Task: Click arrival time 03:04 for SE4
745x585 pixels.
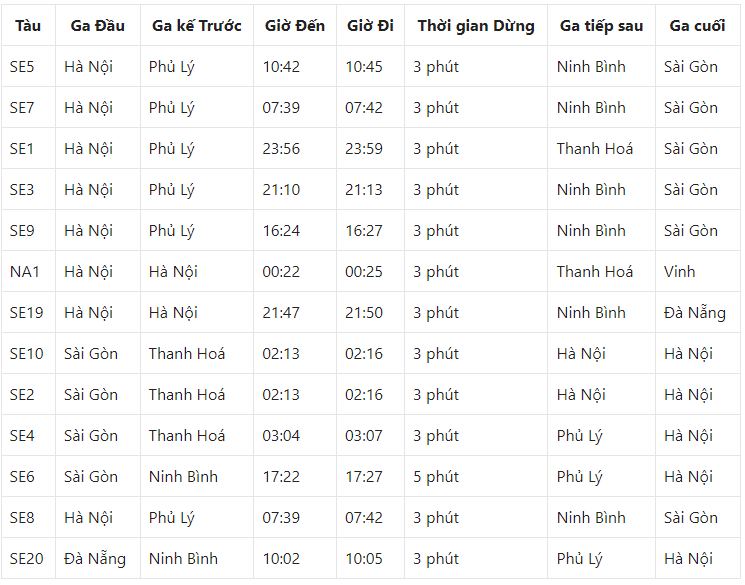Action: 281,436
